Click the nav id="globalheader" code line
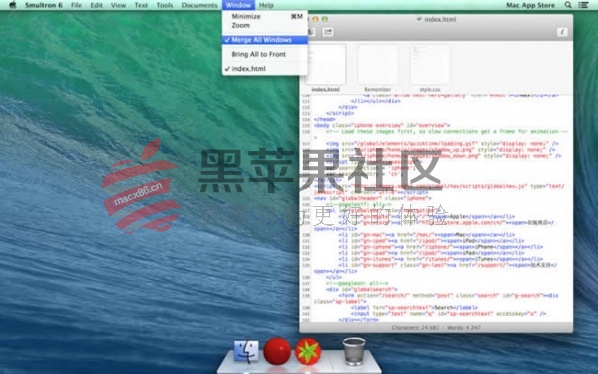The height and width of the screenshot is (374, 598). click(373, 198)
